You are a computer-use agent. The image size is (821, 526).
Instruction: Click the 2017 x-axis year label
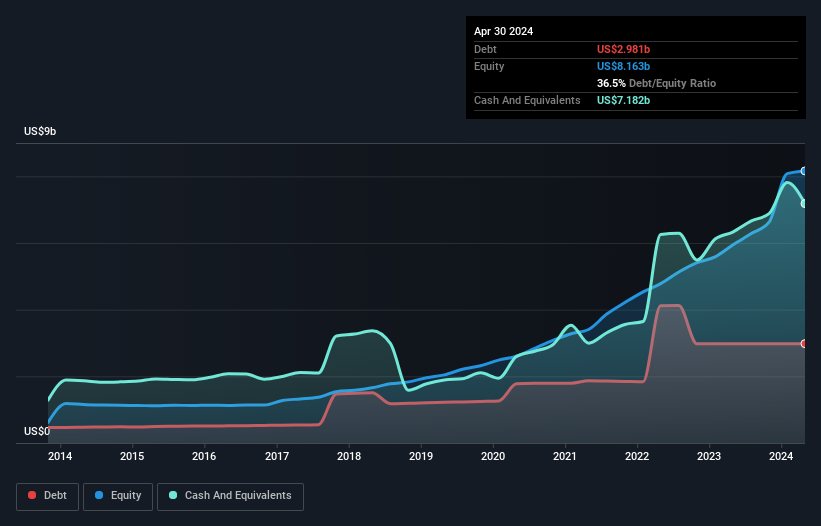click(276, 456)
